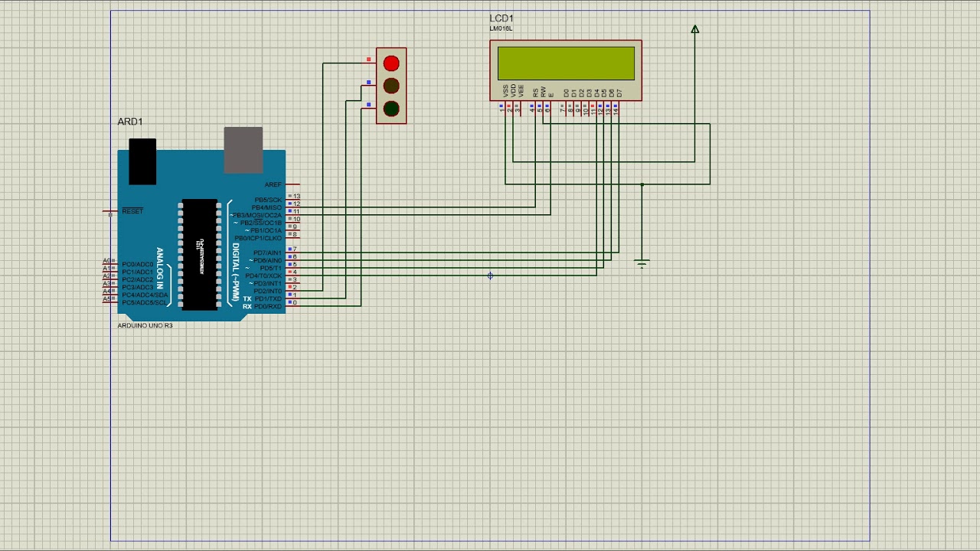Select the LCD1 component label
The height and width of the screenshot is (551, 980).
pyautogui.click(x=501, y=18)
